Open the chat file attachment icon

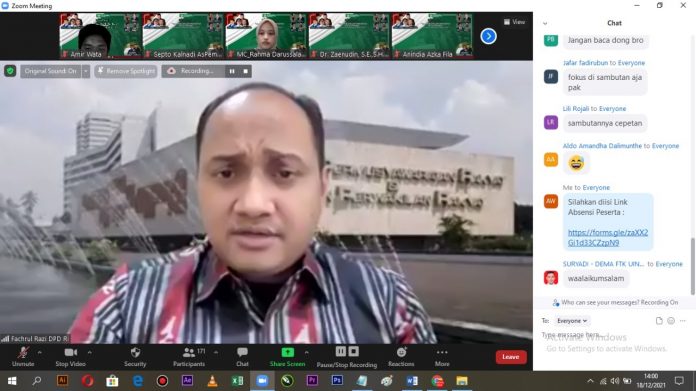pyautogui.click(x=659, y=320)
